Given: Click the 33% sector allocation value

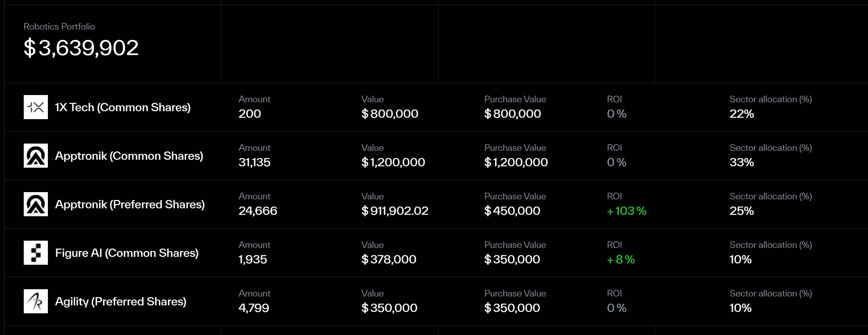Looking at the screenshot, I should [742, 162].
